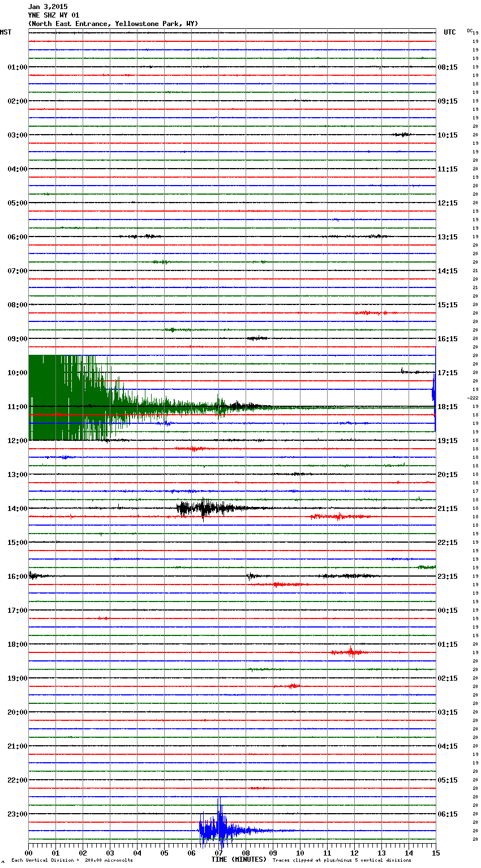Click the 'Jan 3,2015' date header
Screen dimensions: 481x868
48,7
